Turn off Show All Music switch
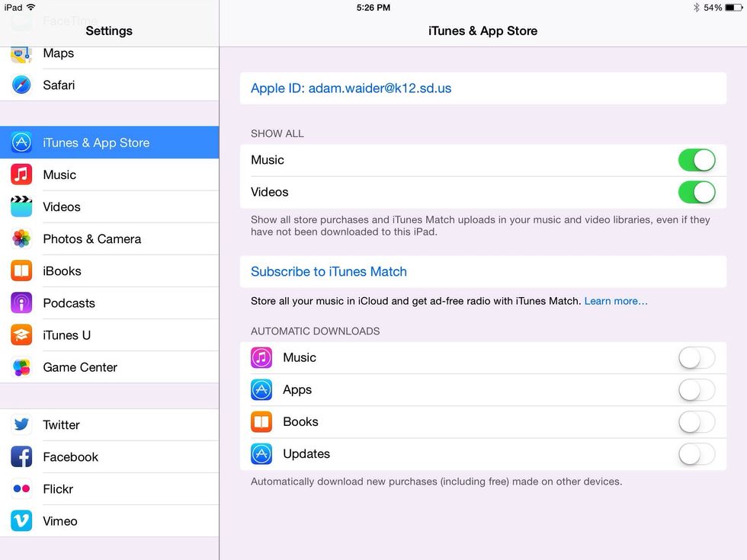The height and width of the screenshot is (560, 747). point(697,160)
